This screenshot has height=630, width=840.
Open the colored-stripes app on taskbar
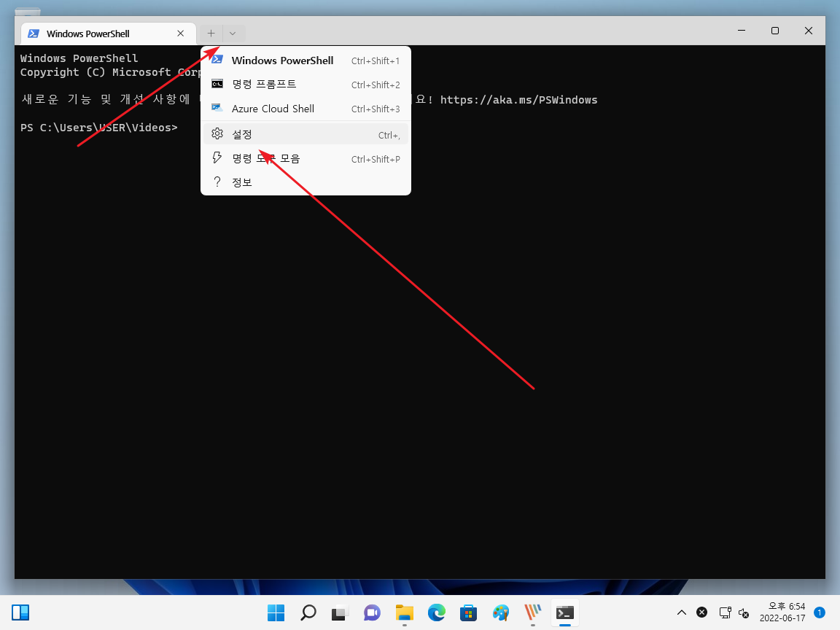[533, 612]
